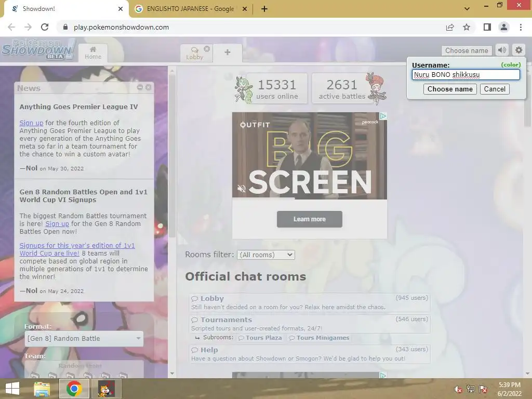Close the Google translate tab
532x399 pixels.
(245, 9)
